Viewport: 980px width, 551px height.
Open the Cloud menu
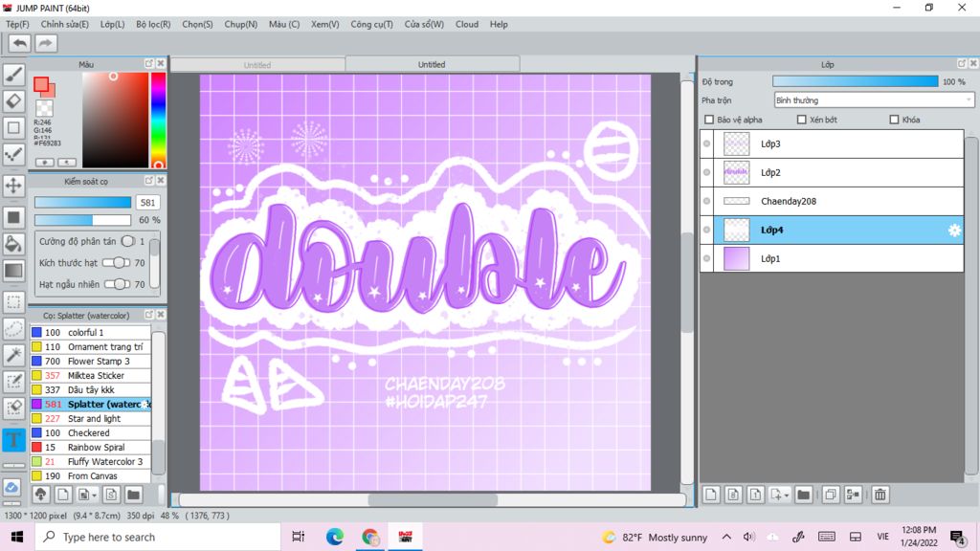pos(467,24)
